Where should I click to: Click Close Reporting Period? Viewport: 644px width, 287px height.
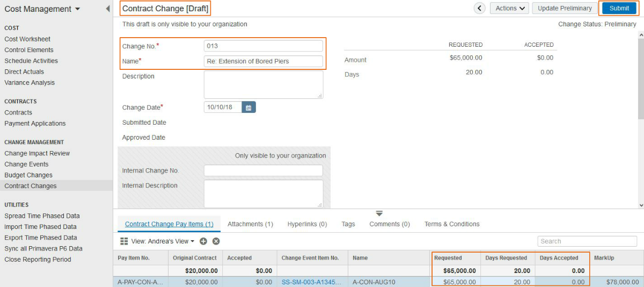click(38, 260)
